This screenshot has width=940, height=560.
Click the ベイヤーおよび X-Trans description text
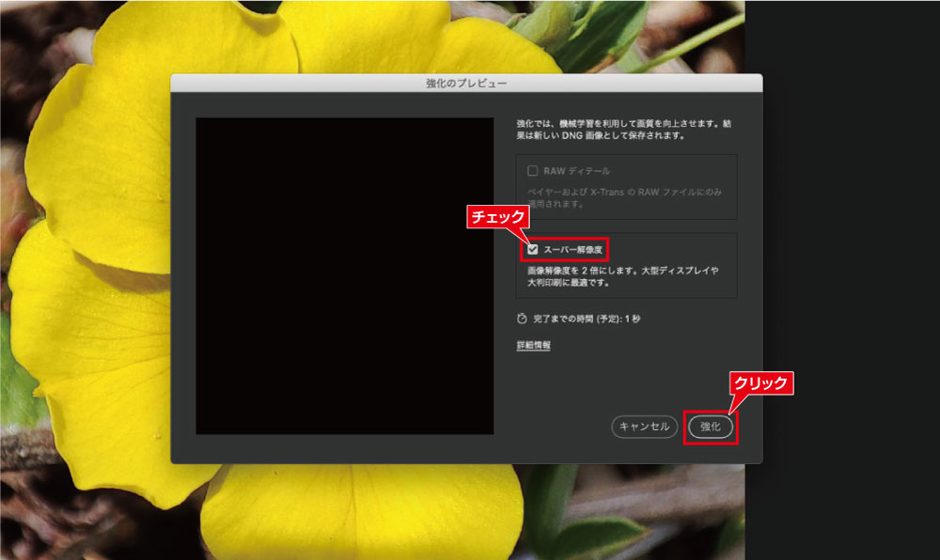pos(625,197)
